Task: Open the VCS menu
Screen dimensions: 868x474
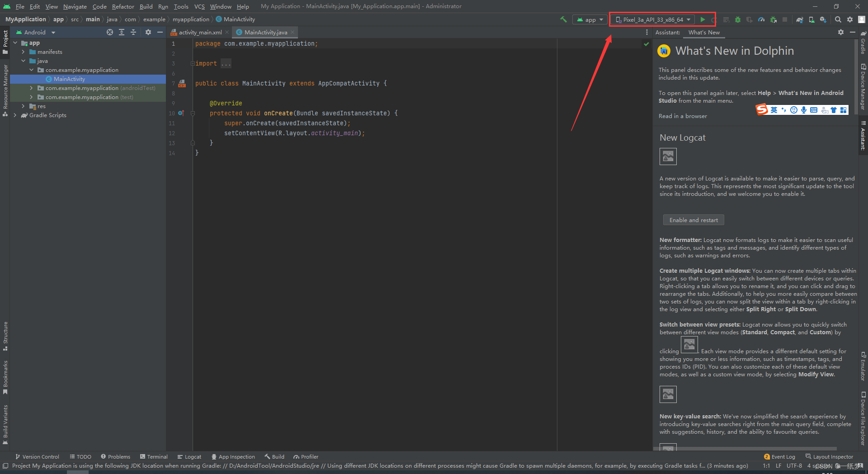Action: point(199,6)
